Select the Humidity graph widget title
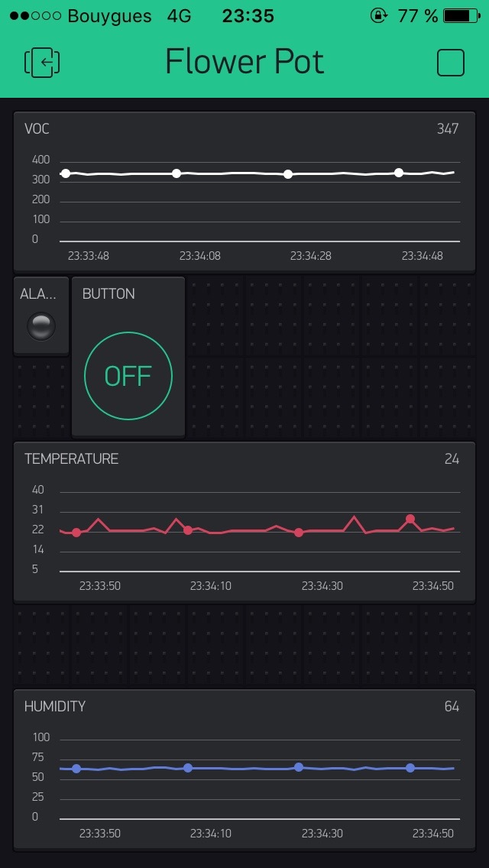Image resolution: width=489 pixels, height=868 pixels. (x=54, y=706)
